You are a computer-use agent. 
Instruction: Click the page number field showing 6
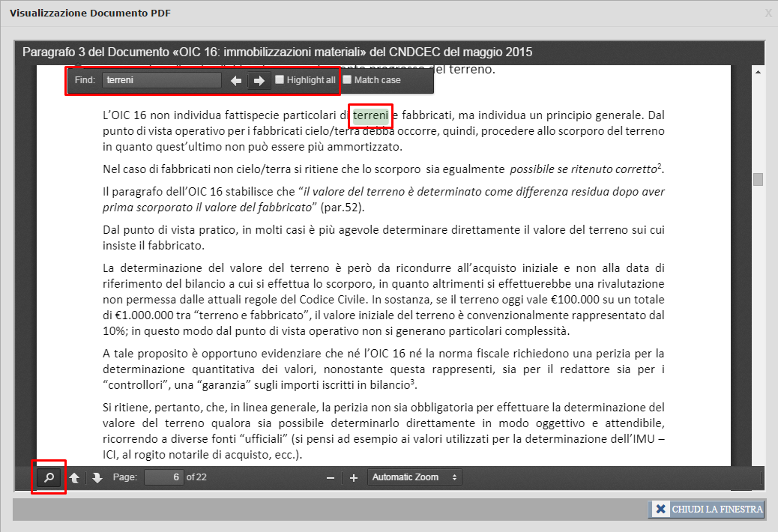tap(164, 477)
